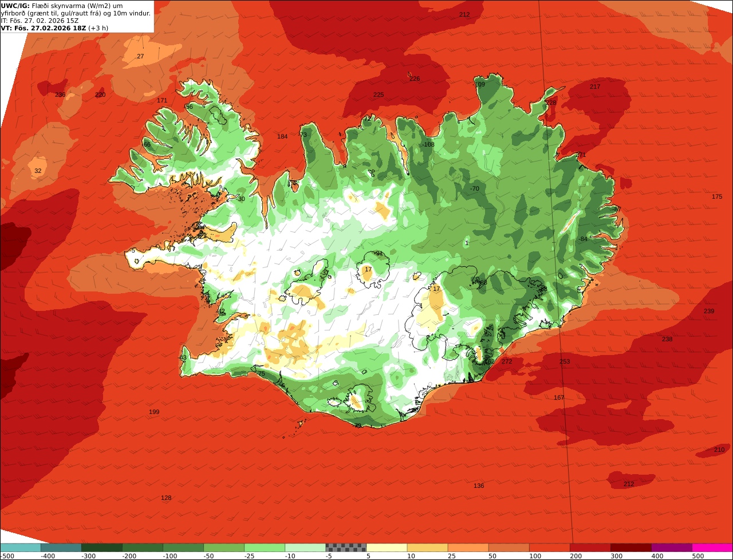Click the map value -70
The height and width of the screenshot is (560, 733).
pos(474,189)
